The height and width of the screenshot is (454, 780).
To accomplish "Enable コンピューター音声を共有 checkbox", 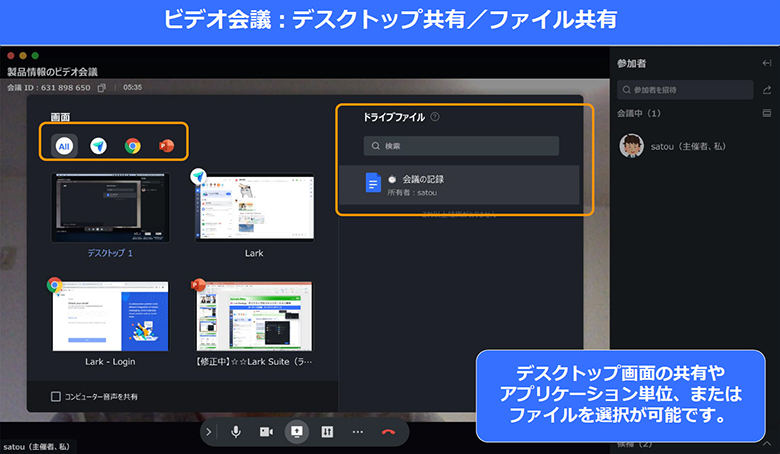I will 56,396.
